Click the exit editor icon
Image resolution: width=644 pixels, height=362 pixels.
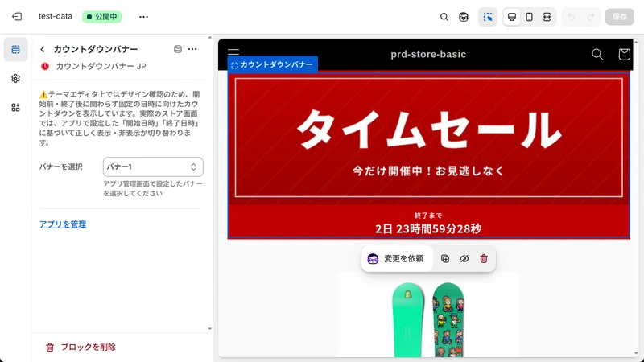[17, 17]
